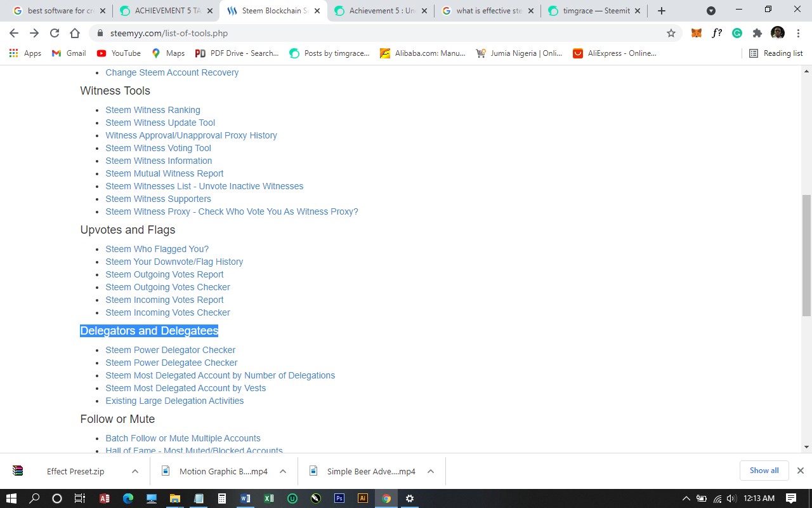The image size is (812, 508).
Task: Open the MetaMask extension
Action: tap(696, 32)
